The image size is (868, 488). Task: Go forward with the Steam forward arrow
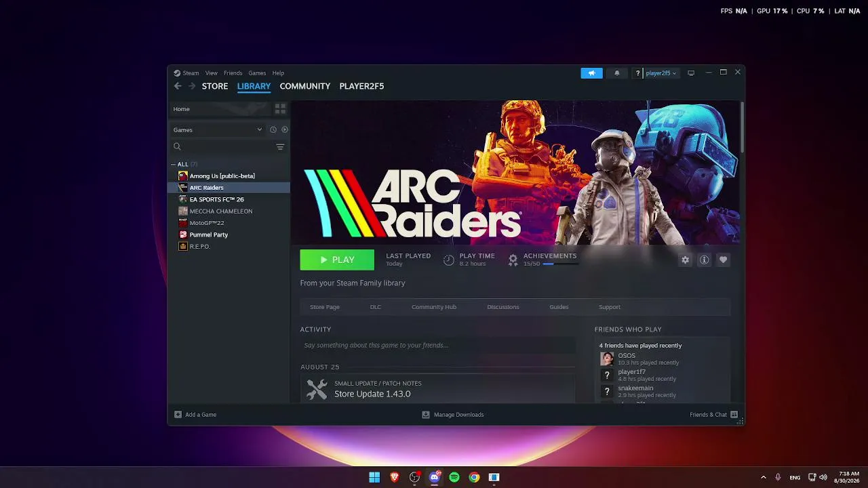pos(192,86)
